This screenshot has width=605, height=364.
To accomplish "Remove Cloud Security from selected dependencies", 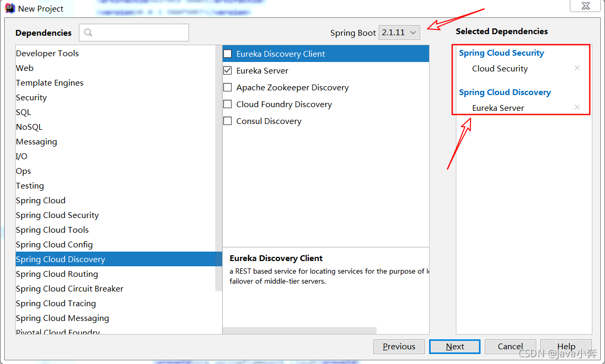I will tap(577, 68).
